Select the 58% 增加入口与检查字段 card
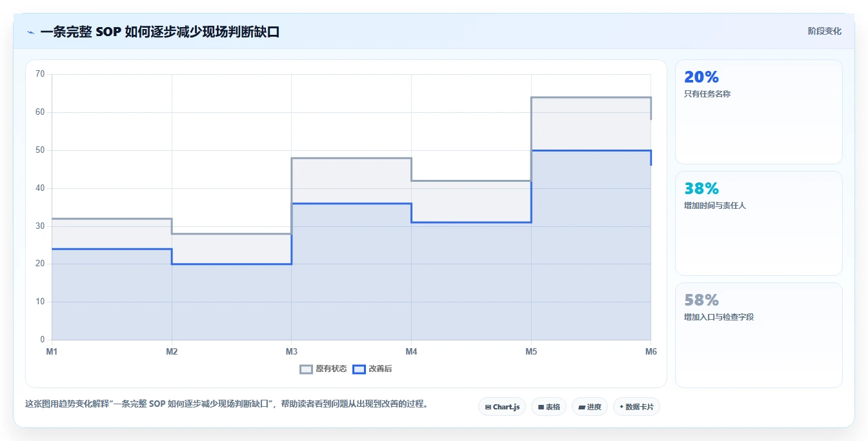This screenshot has width=868, height=441. pyautogui.click(x=758, y=335)
